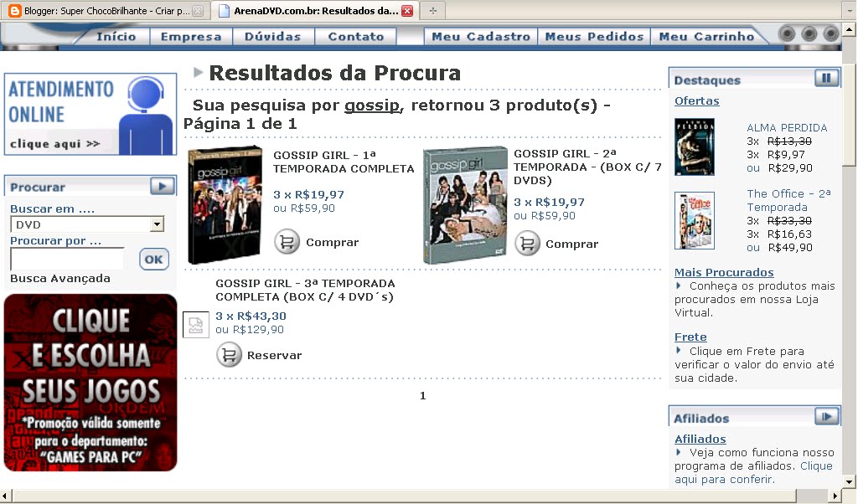Open the Início menu item

point(116,36)
